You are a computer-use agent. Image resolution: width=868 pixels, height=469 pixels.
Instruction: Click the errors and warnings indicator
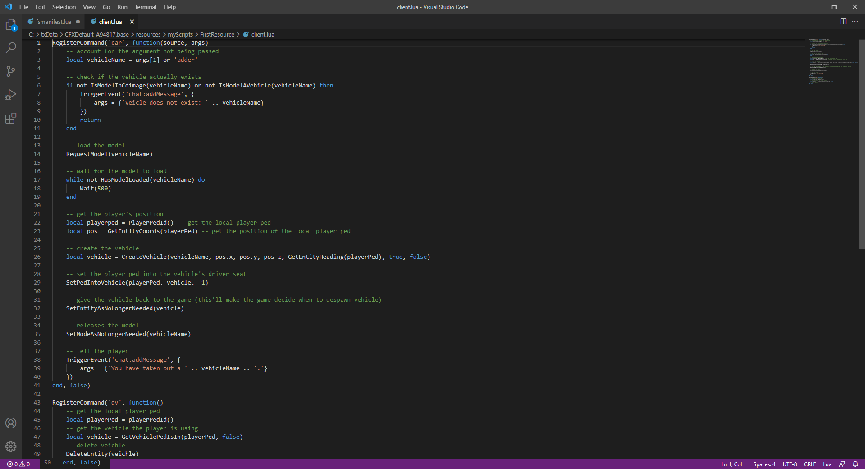18,464
